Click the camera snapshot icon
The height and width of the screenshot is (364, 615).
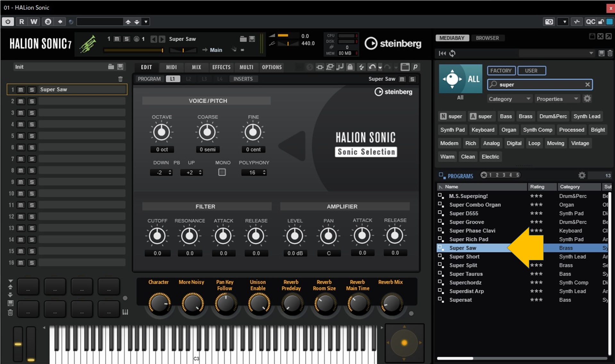(549, 22)
